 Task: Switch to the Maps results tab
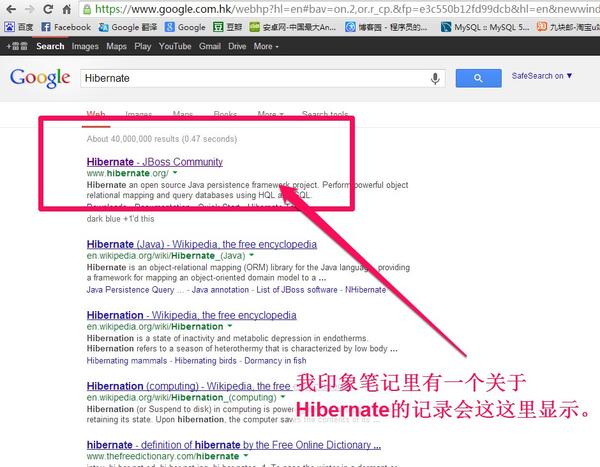coord(183,114)
